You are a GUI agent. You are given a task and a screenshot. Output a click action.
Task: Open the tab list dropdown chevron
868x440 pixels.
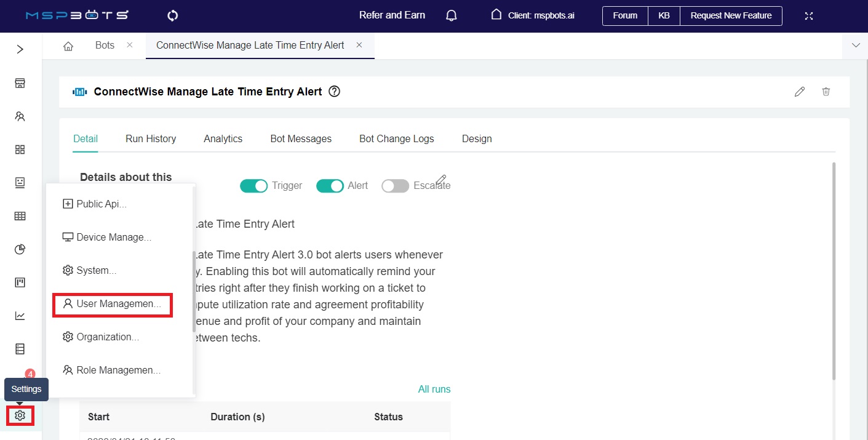click(855, 46)
